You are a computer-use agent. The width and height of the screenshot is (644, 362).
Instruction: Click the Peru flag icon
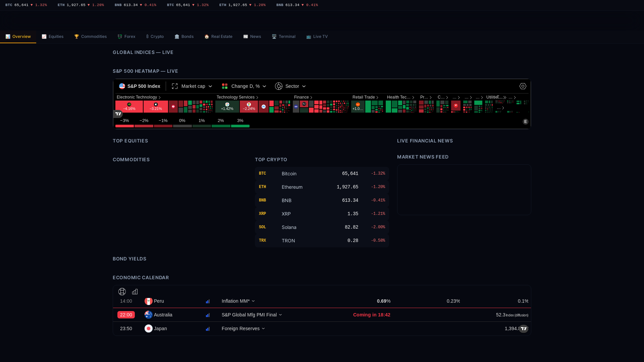point(149,301)
